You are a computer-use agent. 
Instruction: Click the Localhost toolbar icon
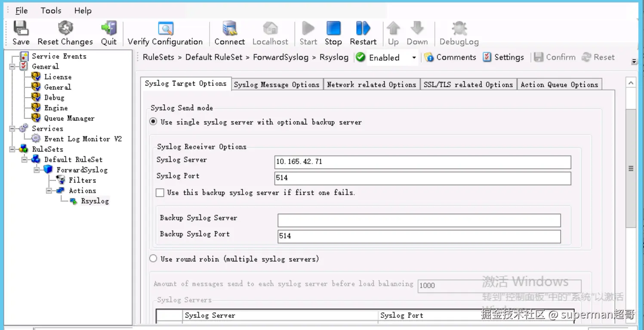tap(270, 28)
